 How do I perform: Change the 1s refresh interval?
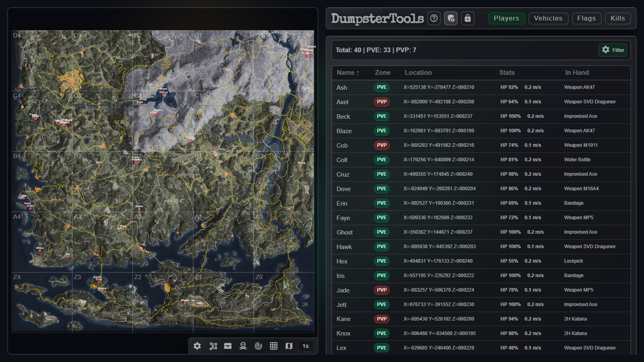[x=305, y=346]
